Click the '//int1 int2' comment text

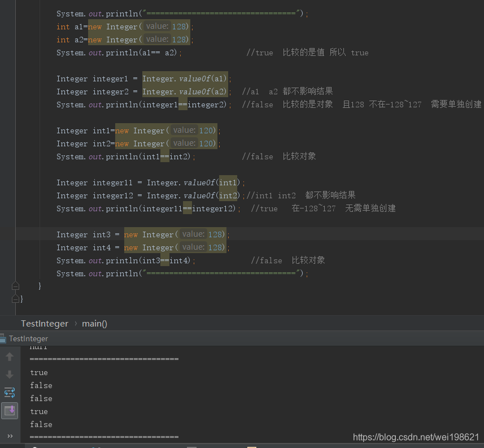click(300, 195)
